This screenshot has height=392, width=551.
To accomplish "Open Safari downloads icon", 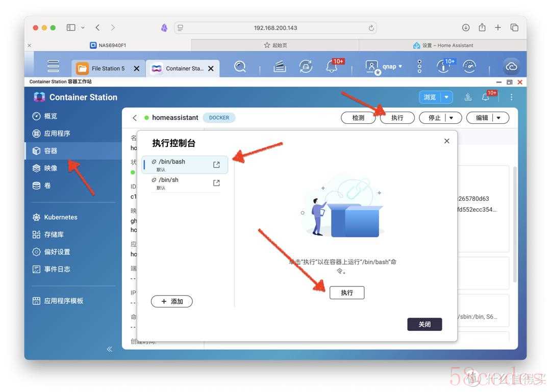I will [466, 28].
